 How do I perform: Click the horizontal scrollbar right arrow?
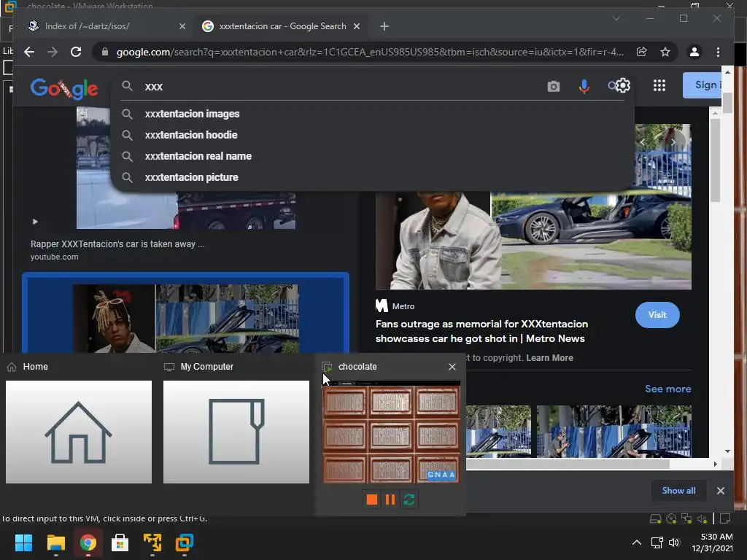point(715,464)
